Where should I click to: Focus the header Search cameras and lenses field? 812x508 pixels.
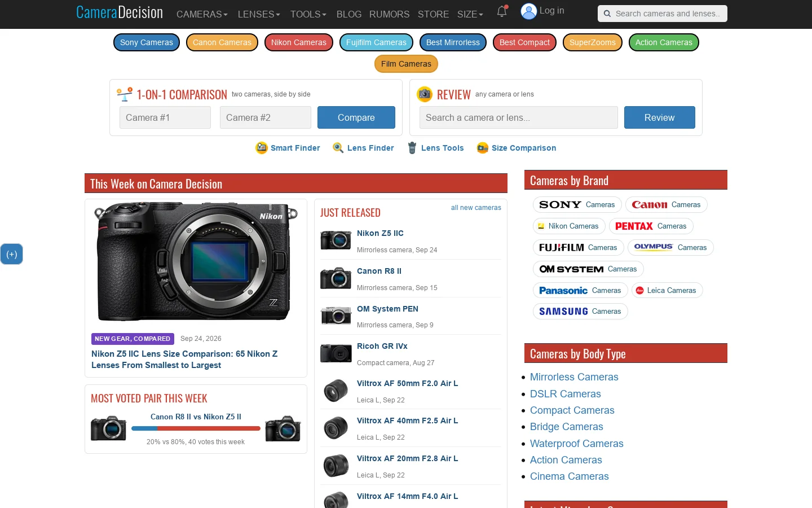663,14
